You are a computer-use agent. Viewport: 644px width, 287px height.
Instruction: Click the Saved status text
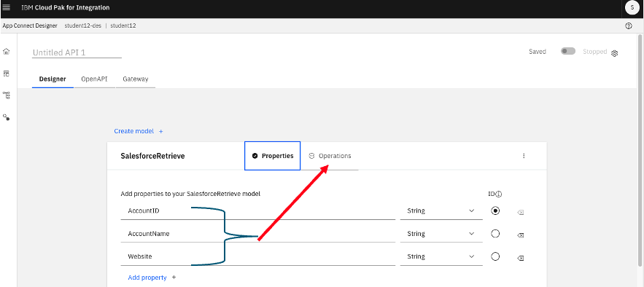(538, 52)
